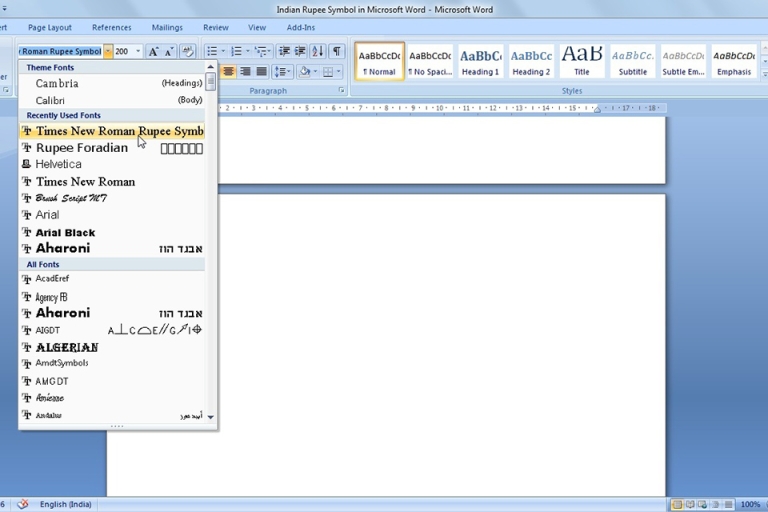Image resolution: width=768 pixels, height=512 pixels.
Task: Click the font list scroll-up arrow
Action: pos(211,67)
